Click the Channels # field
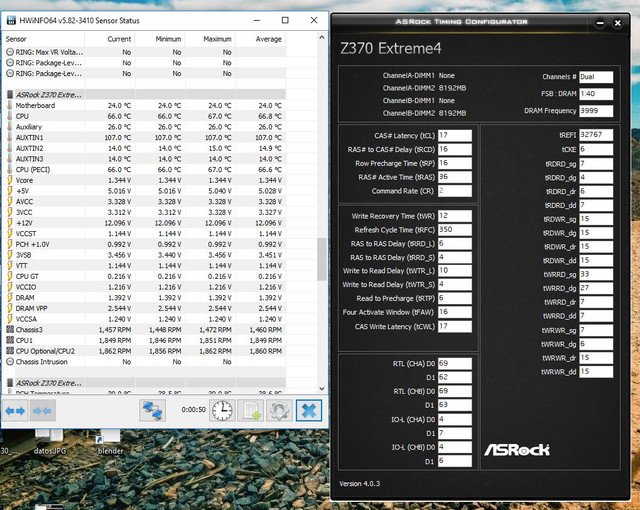This screenshot has height=510, width=640. pyautogui.click(x=596, y=77)
